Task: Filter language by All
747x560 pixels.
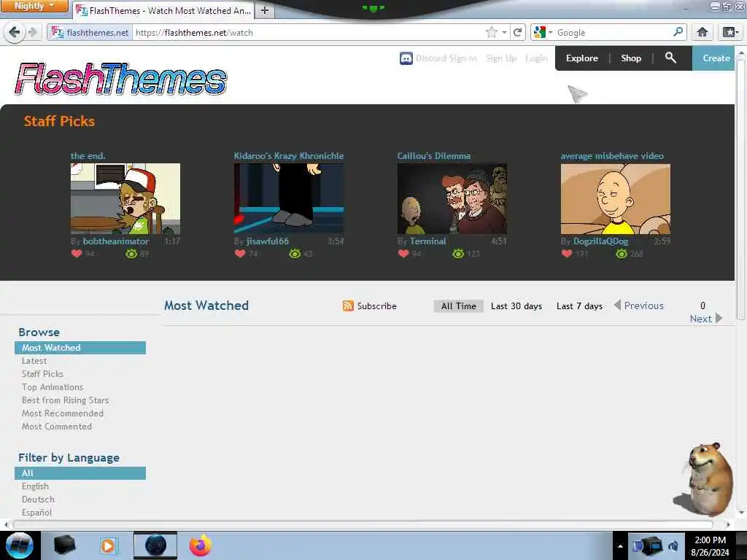Action: 80,472
